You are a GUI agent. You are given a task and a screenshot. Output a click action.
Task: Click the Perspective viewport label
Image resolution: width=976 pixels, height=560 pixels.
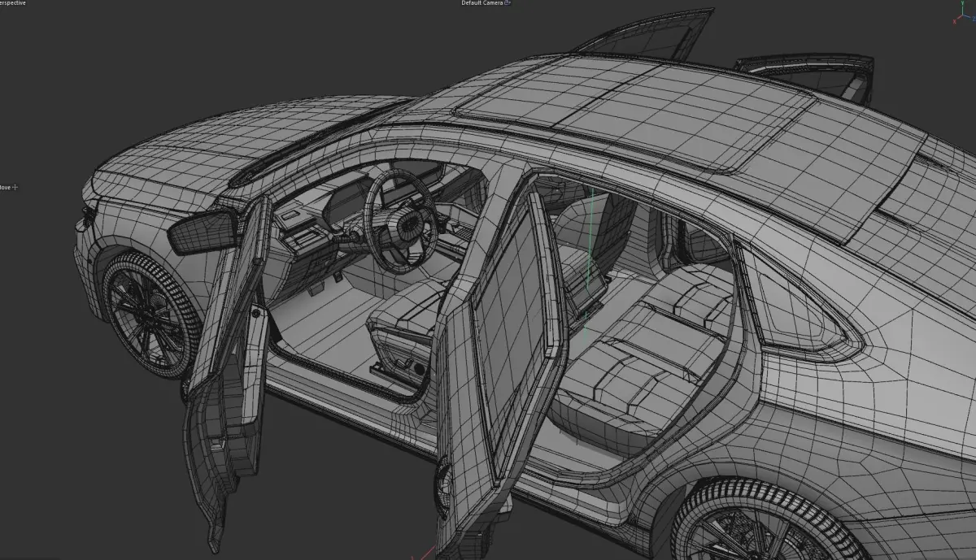pos(12,3)
